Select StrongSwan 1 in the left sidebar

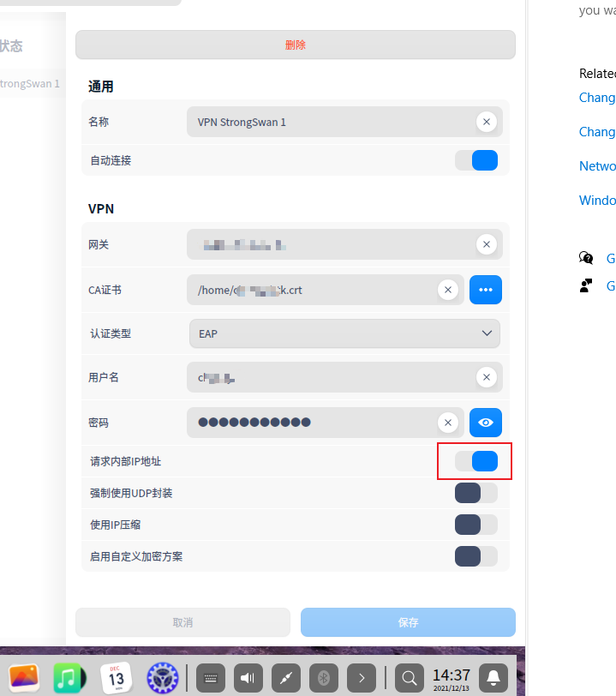[x=30, y=83]
